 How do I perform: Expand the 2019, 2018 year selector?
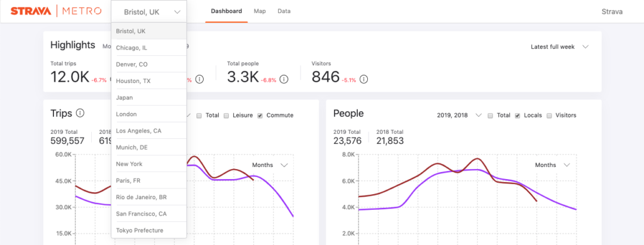(x=459, y=116)
